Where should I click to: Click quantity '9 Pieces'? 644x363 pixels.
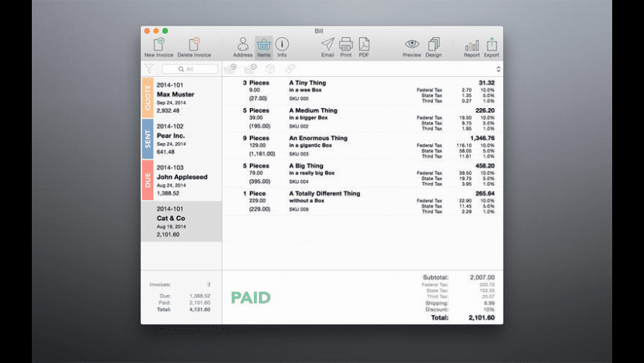click(x=256, y=138)
